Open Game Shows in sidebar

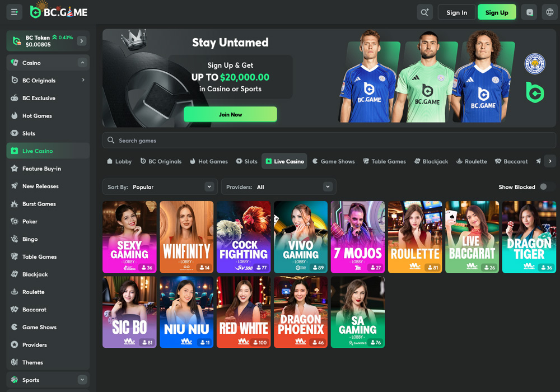48,327
